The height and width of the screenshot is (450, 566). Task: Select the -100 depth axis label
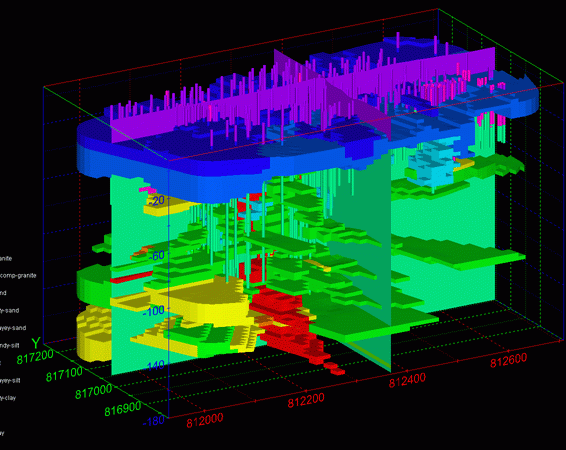(154, 310)
